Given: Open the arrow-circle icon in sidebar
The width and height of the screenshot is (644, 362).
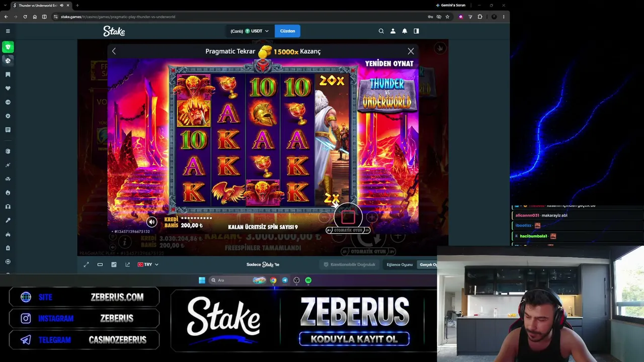Looking at the screenshot, I should coord(8,102).
